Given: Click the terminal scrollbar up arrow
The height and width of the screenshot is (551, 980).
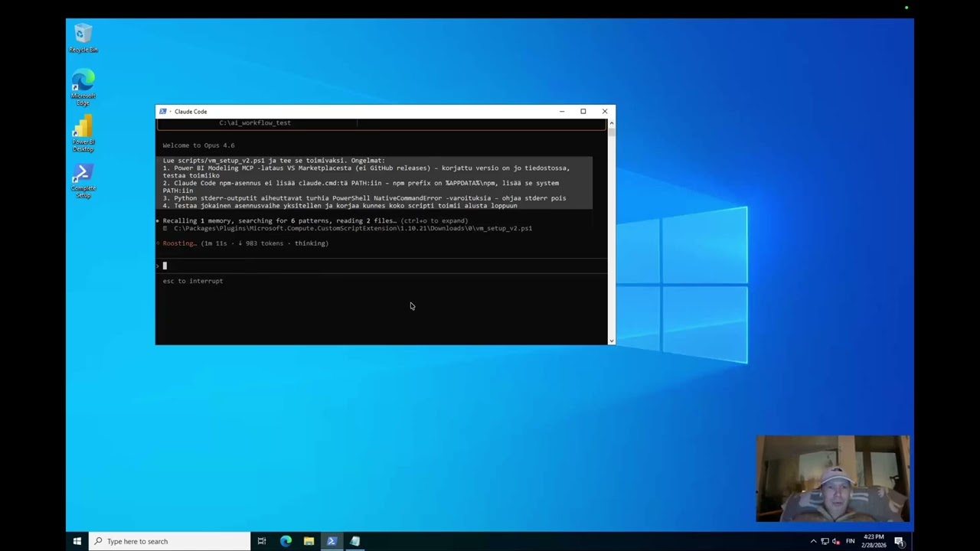Looking at the screenshot, I should pyautogui.click(x=611, y=122).
